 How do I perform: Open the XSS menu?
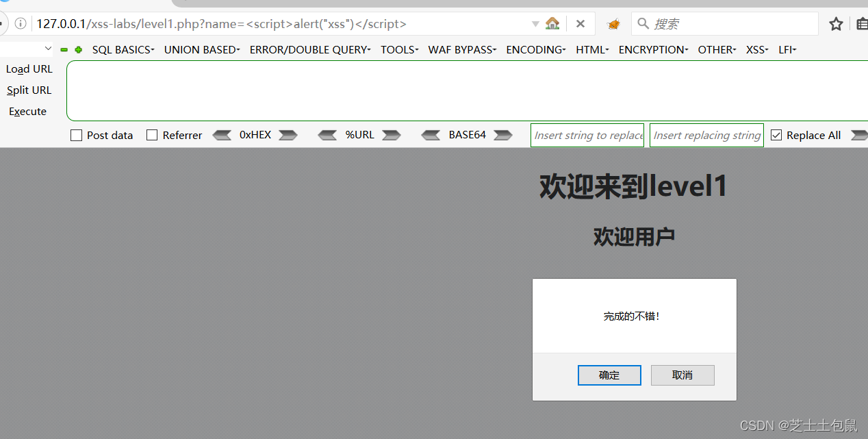coord(757,49)
